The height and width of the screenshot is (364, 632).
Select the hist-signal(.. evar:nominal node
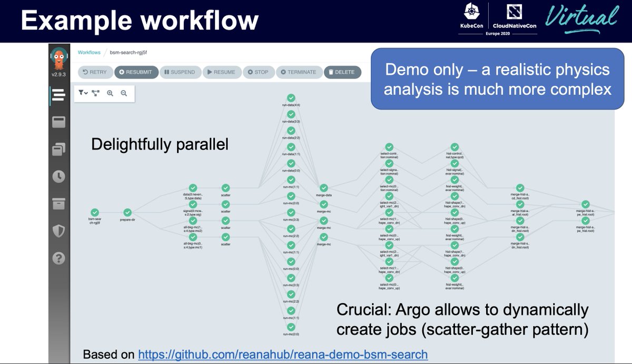455,163
